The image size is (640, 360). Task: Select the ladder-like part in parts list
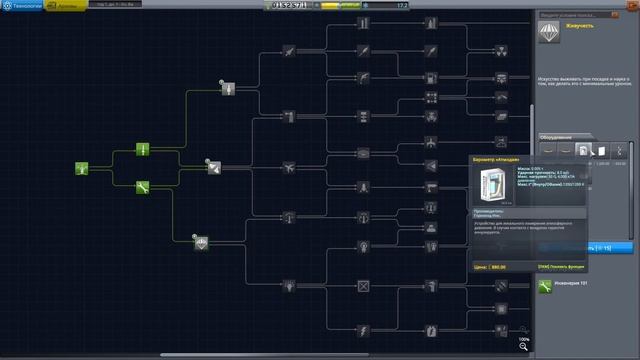[620, 151]
